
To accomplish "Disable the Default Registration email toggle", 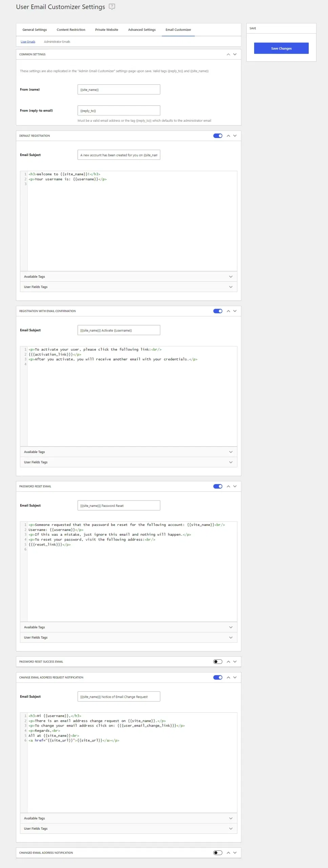I will [x=218, y=136].
